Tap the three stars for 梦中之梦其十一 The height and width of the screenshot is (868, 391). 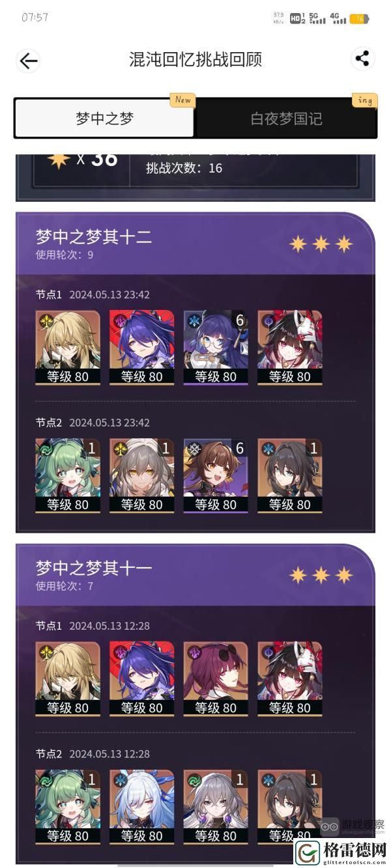321,575
